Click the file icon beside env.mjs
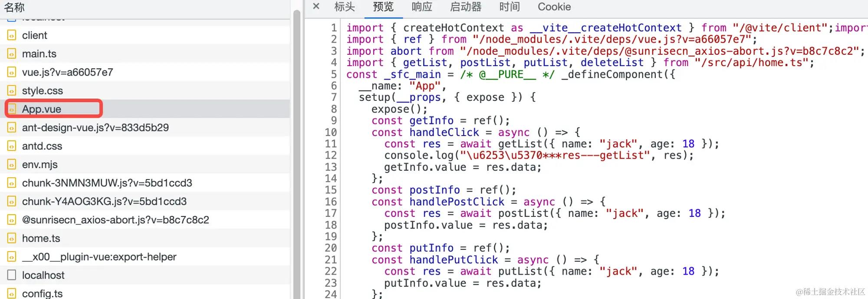This screenshot has width=868, height=299. click(x=12, y=165)
